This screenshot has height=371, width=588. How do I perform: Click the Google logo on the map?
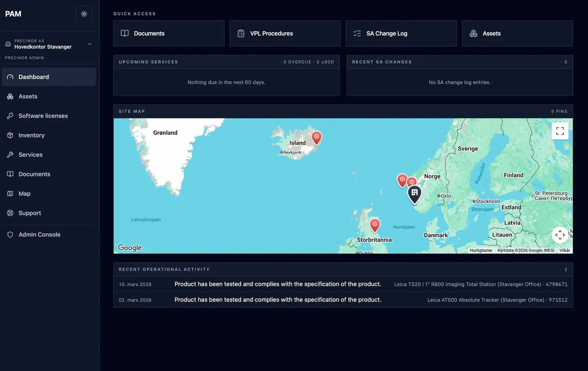click(x=130, y=248)
